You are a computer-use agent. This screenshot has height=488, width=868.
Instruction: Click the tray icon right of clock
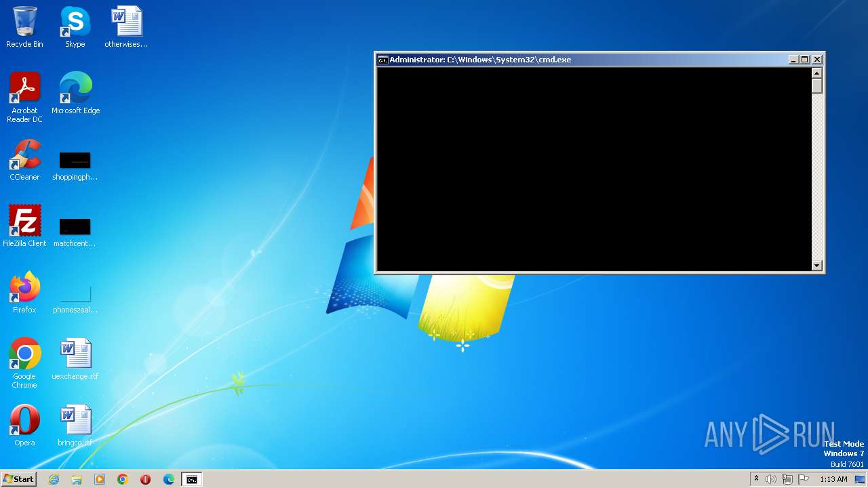pyautogui.click(x=860, y=479)
